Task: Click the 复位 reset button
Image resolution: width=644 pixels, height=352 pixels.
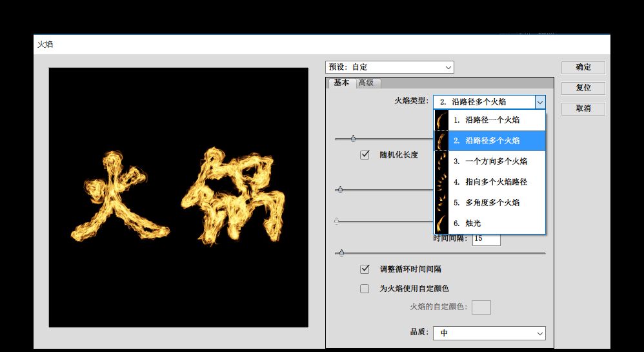Action: (x=583, y=88)
